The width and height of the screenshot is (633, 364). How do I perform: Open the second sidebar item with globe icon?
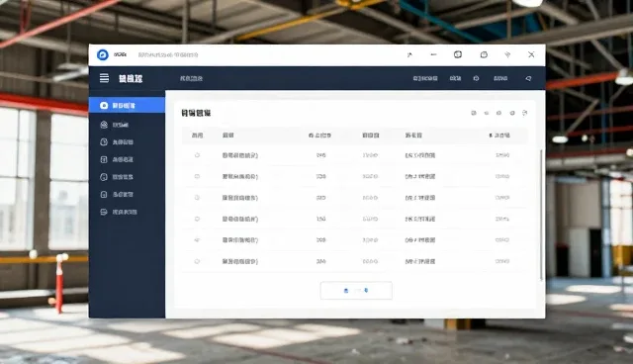coord(127,125)
